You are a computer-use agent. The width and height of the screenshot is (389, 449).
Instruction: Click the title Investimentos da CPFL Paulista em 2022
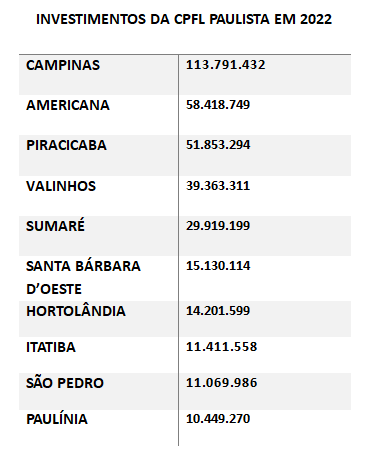pyautogui.click(x=184, y=19)
